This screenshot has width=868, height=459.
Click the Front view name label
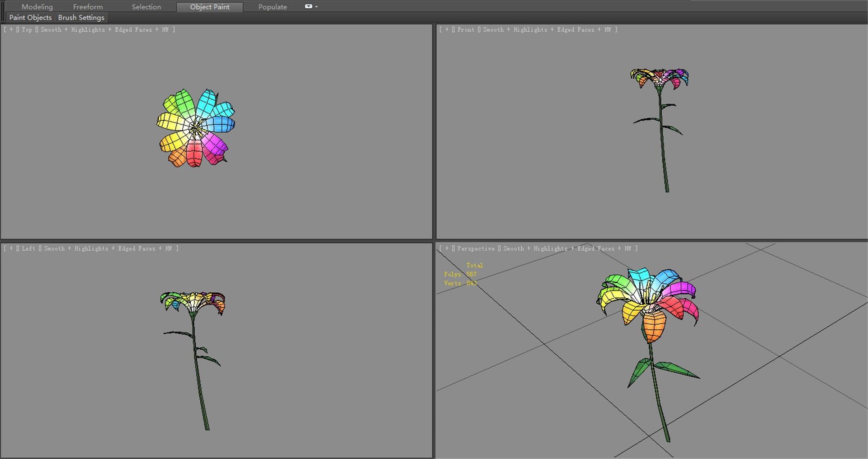coord(466,30)
